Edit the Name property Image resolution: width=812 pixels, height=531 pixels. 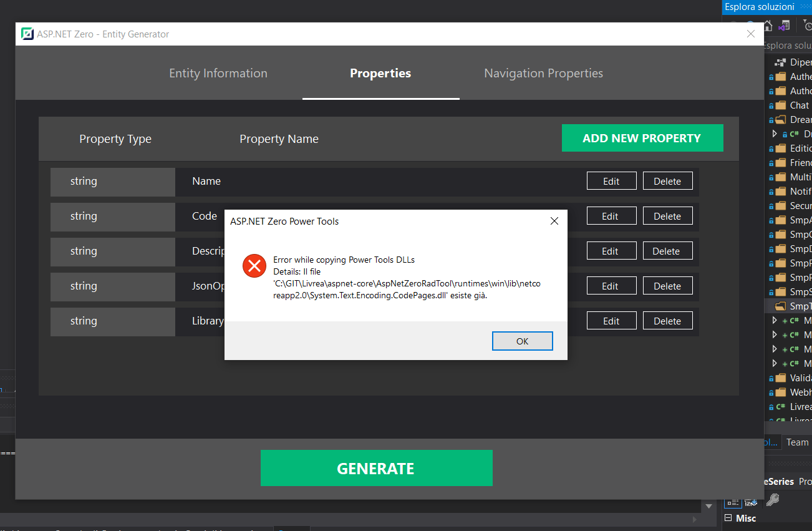pyautogui.click(x=611, y=181)
